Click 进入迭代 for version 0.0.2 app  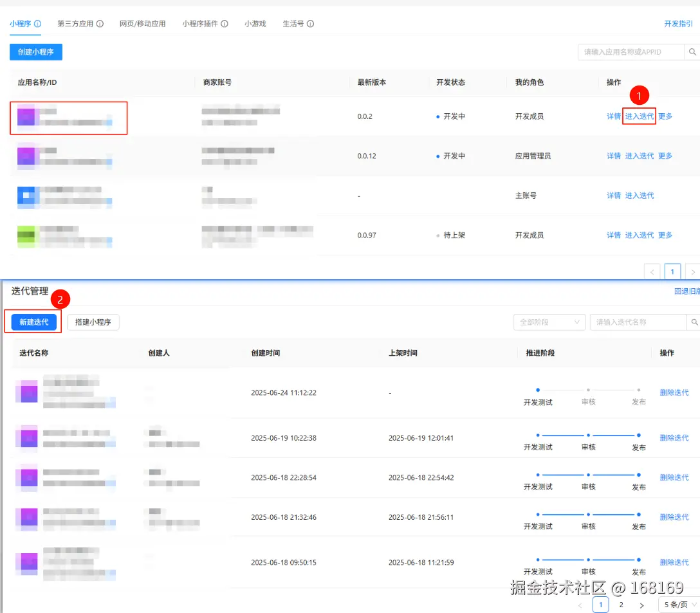[x=640, y=116]
